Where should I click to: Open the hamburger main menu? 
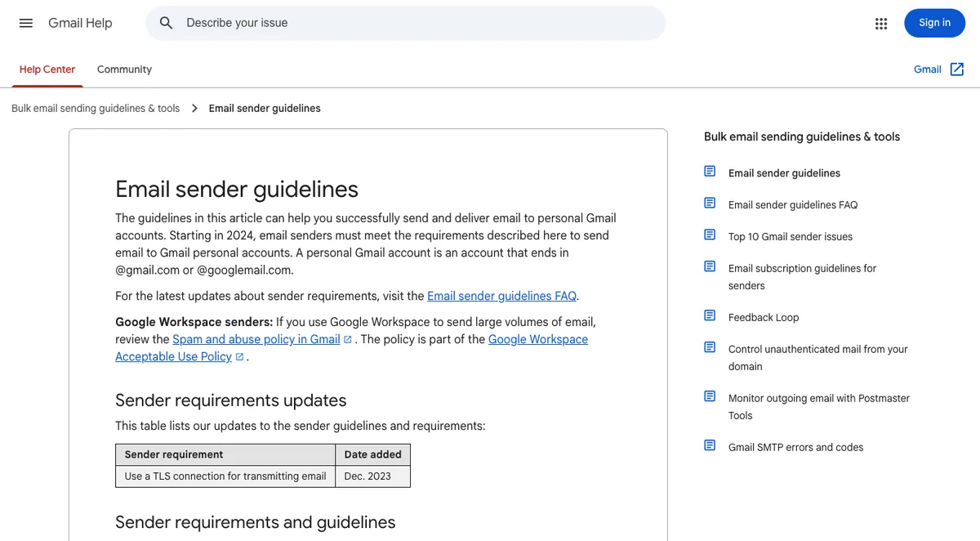[x=26, y=23]
